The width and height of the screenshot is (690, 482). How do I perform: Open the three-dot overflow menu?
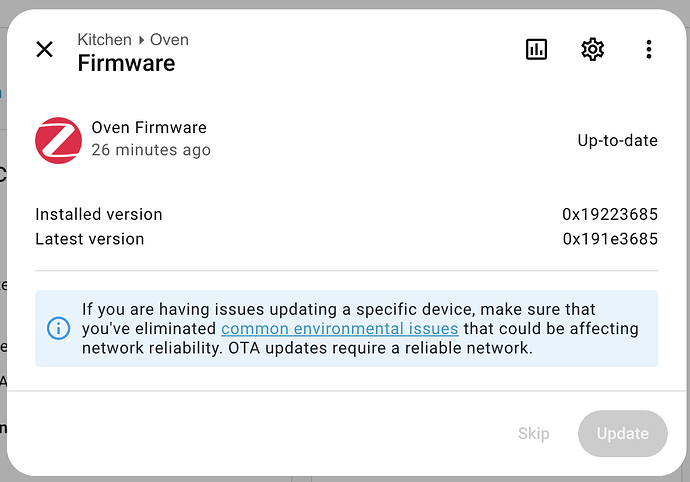click(649, 49)
